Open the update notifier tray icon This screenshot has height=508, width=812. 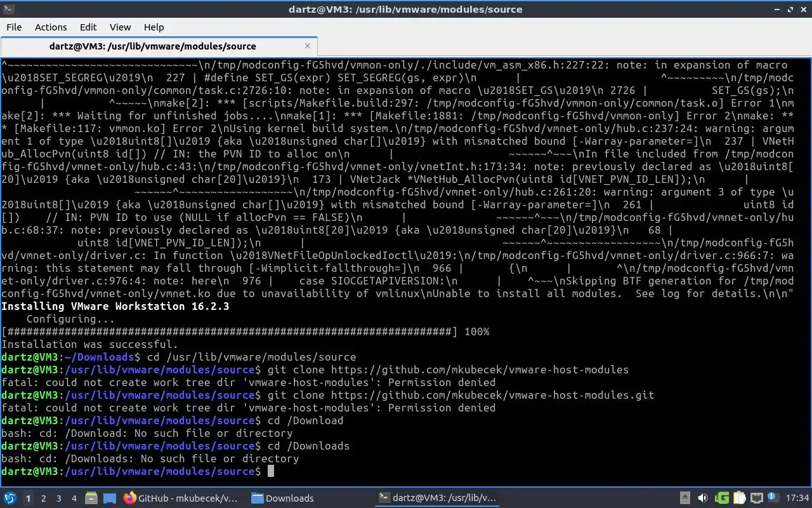[x=773, y=498]
